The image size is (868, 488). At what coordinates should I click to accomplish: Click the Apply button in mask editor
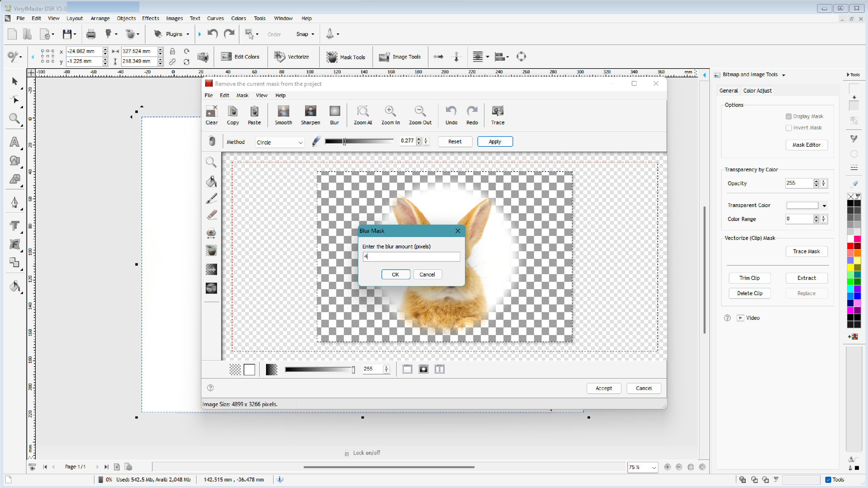pyautogui.click(x=495, y=142)
